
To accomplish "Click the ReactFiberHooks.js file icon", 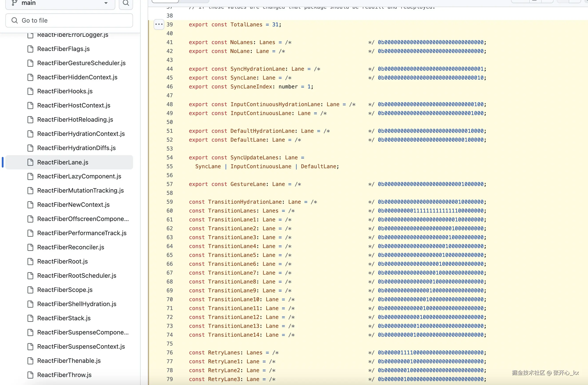I will (x=30, y=91).
